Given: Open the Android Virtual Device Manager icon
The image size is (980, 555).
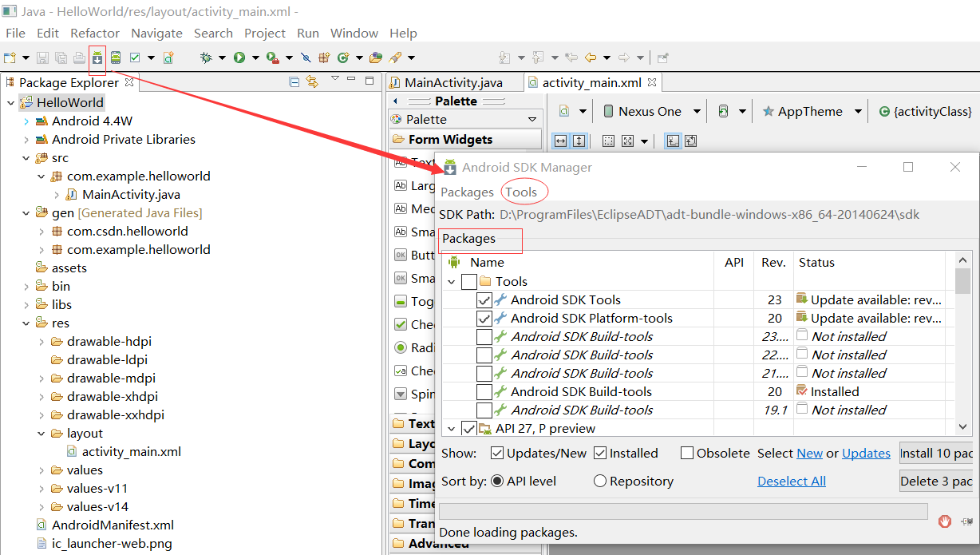Looking at the screenshot, I should pos(117,57).
